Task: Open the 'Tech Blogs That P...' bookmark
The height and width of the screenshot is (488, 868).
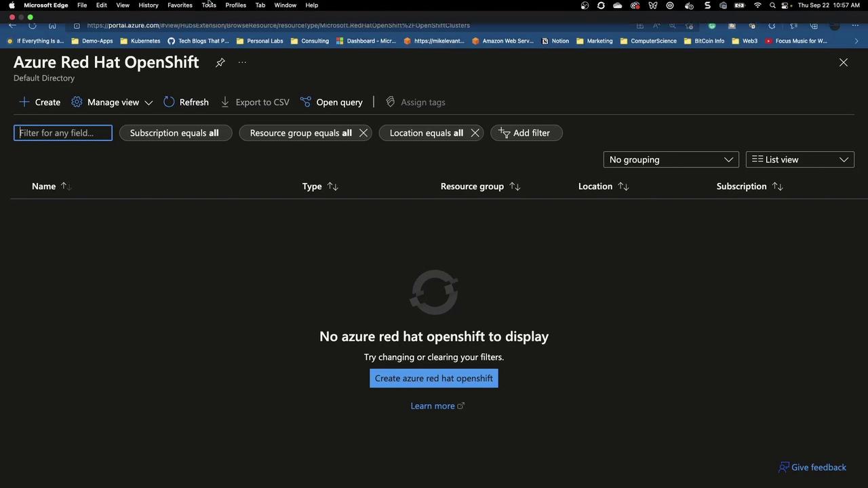Action: pos(199,41)
